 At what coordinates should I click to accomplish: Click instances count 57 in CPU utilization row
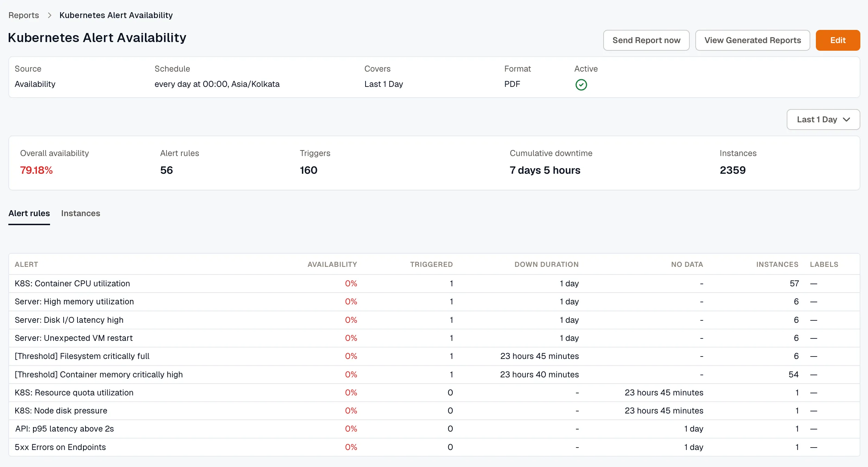(x=794, y=284)
